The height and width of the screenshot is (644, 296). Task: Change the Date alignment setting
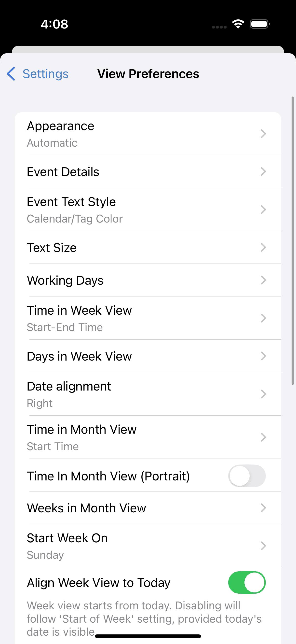click(148, 394)
